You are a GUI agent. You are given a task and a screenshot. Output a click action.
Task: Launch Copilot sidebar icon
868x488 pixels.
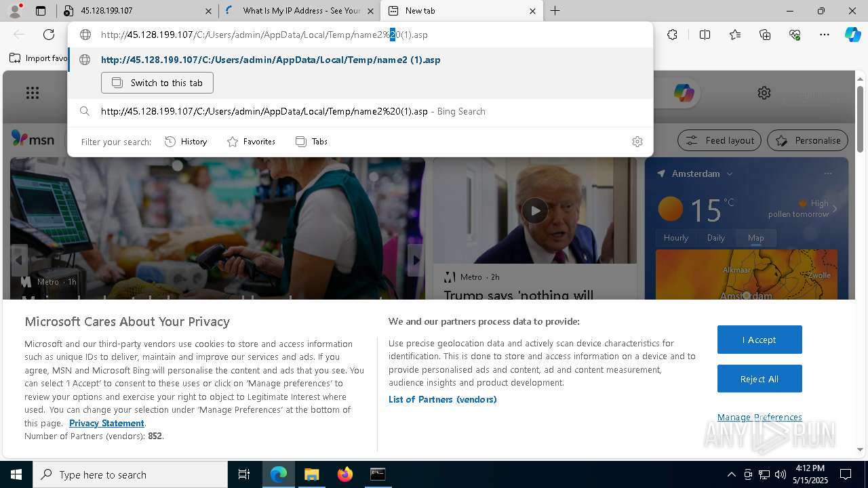(x=853, y=35)
